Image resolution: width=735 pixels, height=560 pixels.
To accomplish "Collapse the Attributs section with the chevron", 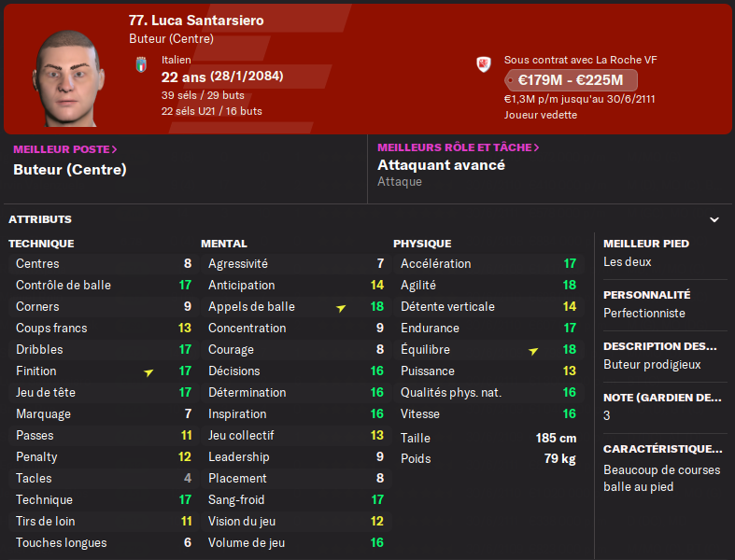I will point(714,220).
